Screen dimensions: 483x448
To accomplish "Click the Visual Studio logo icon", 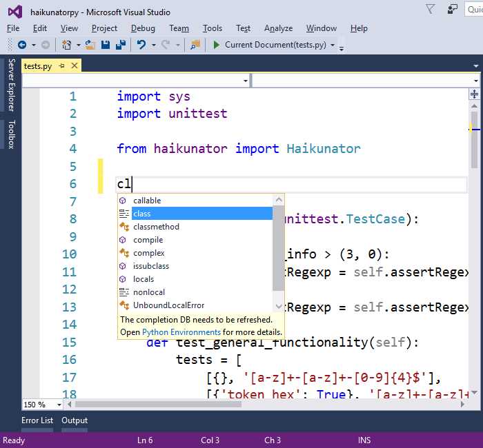I will click(x=15, y=12).
